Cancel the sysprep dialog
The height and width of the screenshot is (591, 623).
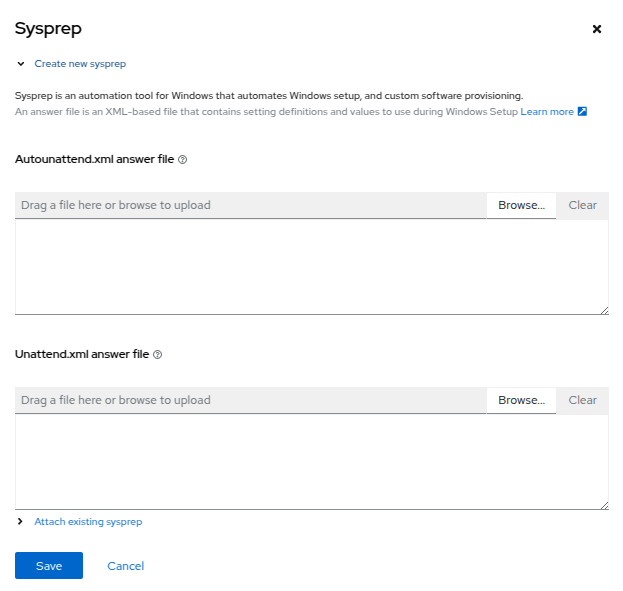(x=126, y=566)
